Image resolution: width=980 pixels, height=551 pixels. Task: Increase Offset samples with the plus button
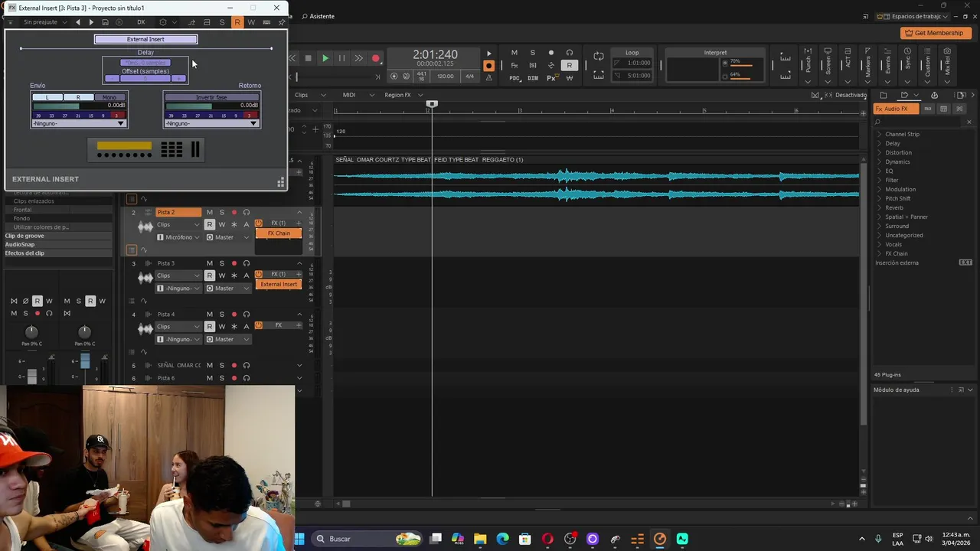[x=179, y=78]
